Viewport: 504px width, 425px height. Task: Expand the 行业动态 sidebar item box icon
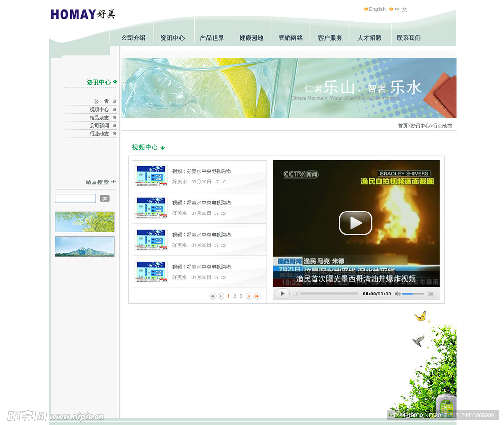coord(114,134)
